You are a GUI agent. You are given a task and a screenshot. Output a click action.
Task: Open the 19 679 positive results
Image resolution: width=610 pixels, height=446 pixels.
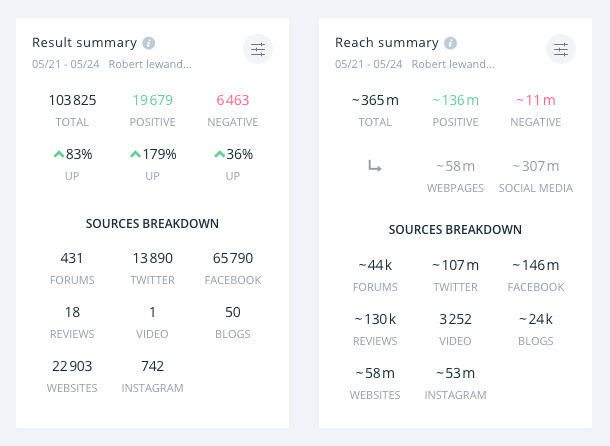[x=152, y=100]
